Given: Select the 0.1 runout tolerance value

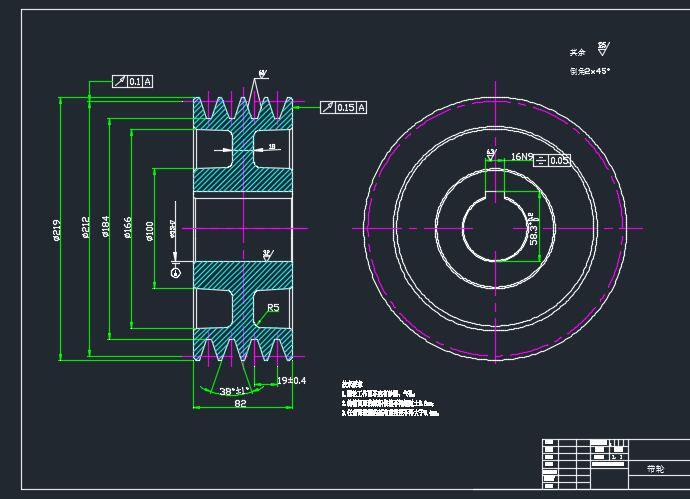Looking at the screenshot, I should click(135, 81).
